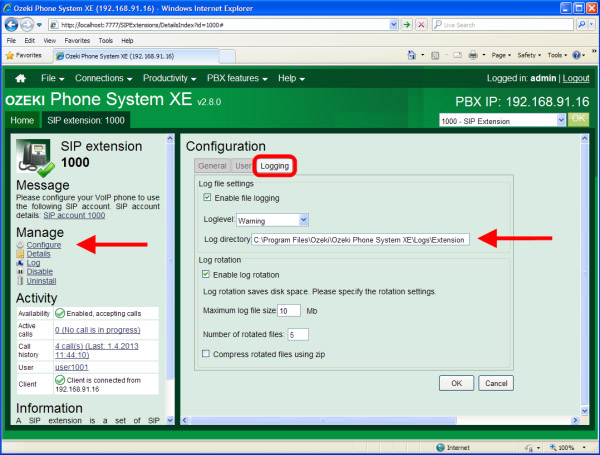Click the Log directory path field
Viewport: 600px width, 455px height.
[360, 240]
